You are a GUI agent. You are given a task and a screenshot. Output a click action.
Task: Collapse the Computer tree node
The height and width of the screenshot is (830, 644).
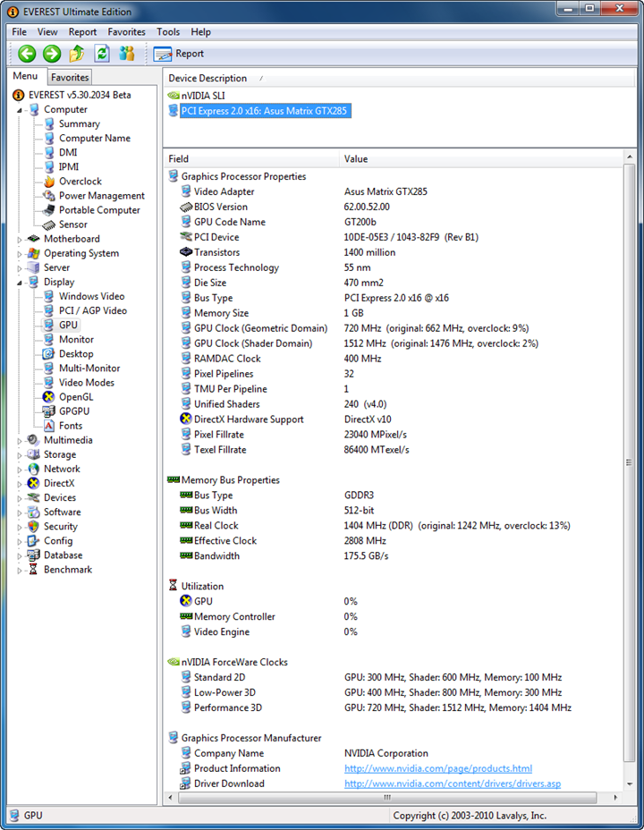20,110
